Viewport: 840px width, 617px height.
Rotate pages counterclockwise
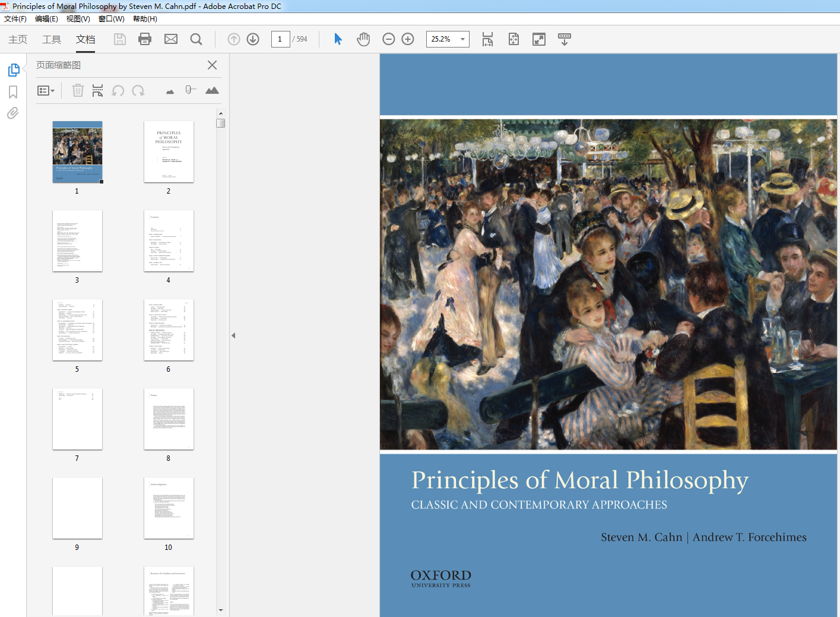click(x=118, y=91)
